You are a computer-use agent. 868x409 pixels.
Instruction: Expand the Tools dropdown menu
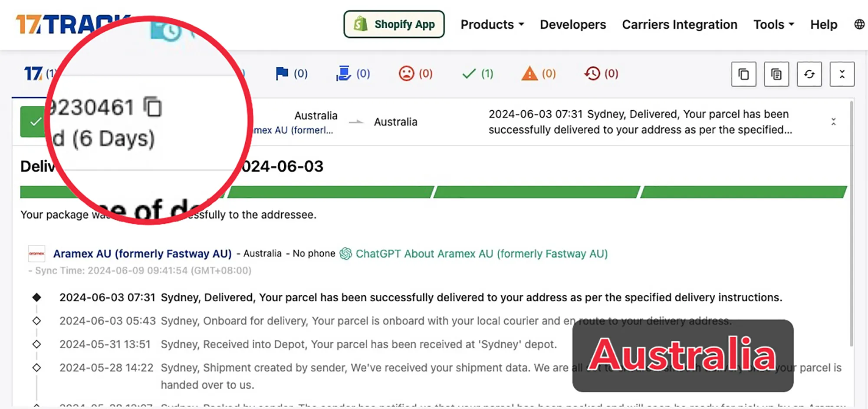coord(774,24)
